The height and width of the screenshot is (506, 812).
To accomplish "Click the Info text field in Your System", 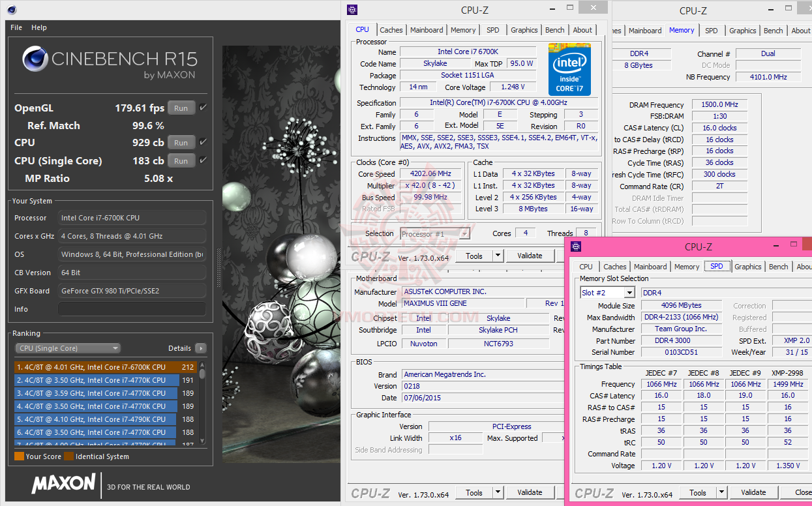I will 132,309.
